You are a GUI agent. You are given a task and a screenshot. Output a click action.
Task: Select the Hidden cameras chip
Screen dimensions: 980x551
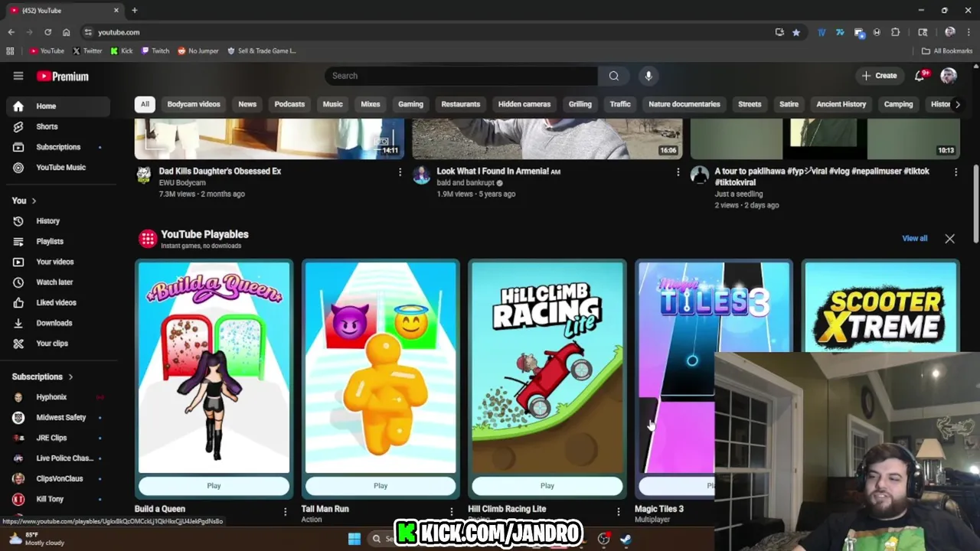[x=524, y=104]
